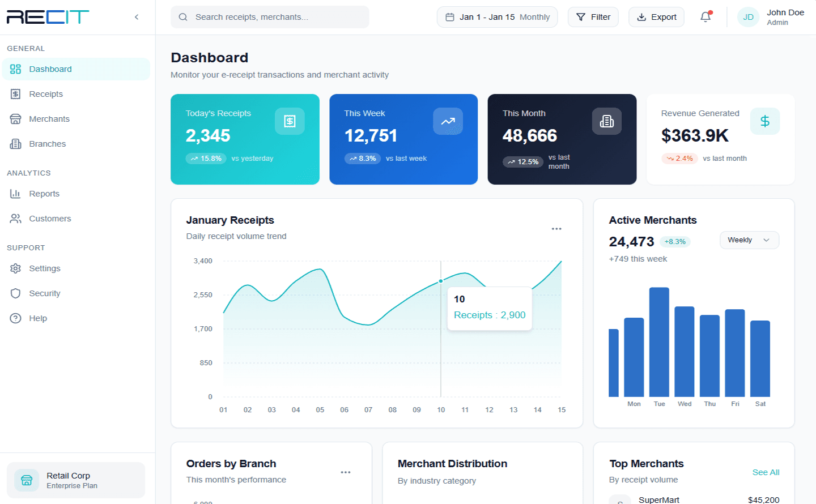
Task: Open the January Receipts options menu
Action: 556,228
